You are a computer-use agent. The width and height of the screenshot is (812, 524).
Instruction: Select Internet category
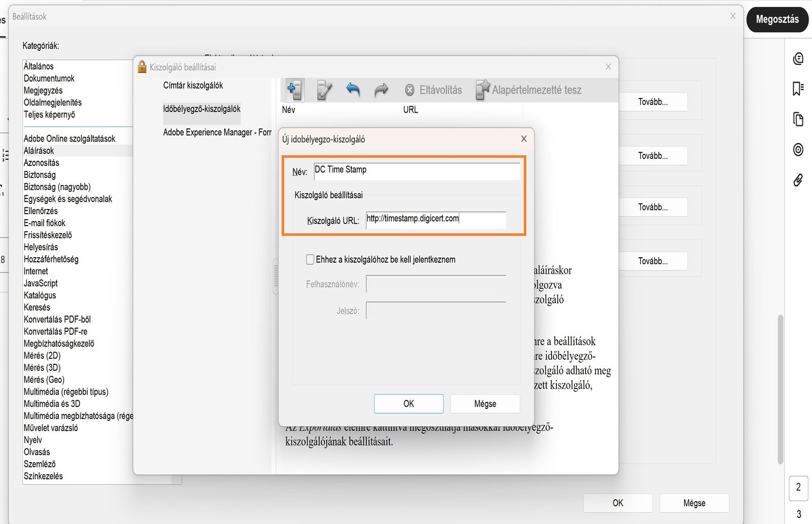point(36,271)
